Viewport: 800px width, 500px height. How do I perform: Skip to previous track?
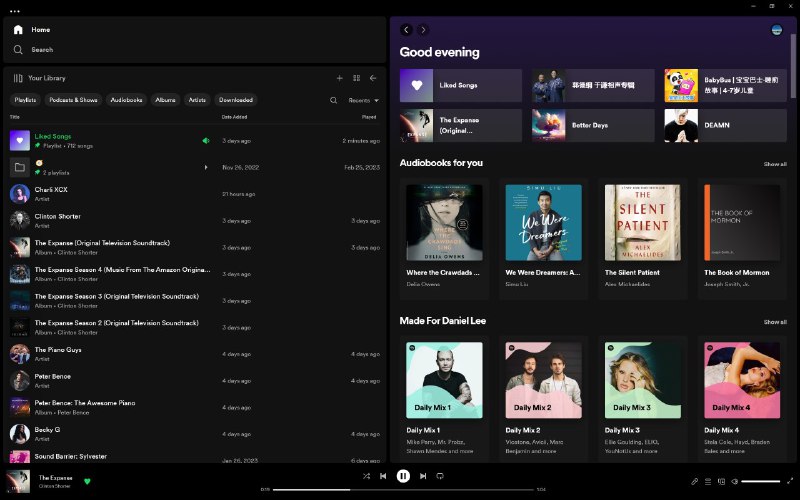coord(383,476)
